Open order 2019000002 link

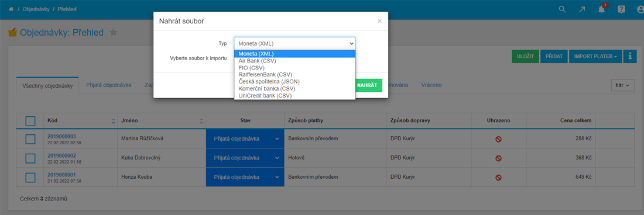[x=61, y=155]
